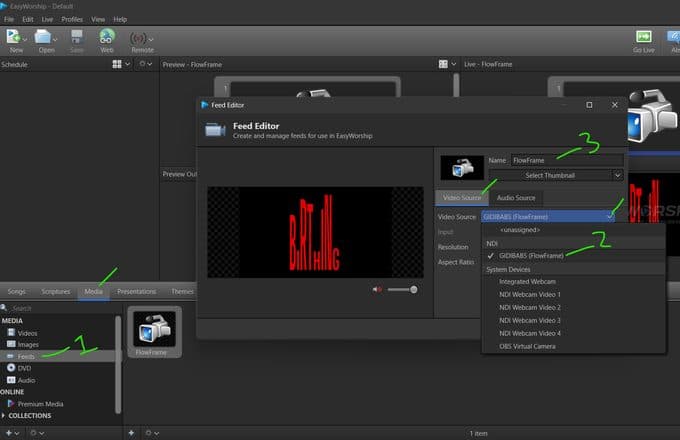The image size is (680, 440).
Task: Select the Videos media category
Action: click(x=27, y=333)
